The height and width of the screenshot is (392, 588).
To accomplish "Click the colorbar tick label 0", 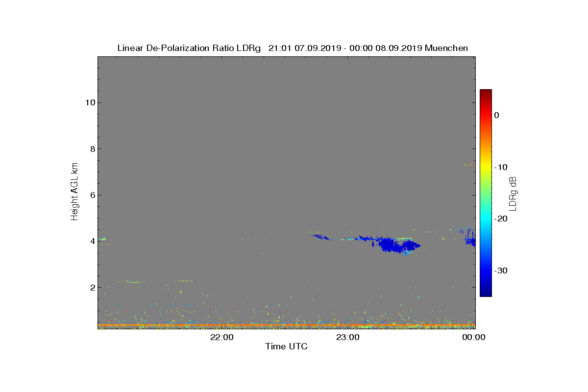I will [496, 115].
